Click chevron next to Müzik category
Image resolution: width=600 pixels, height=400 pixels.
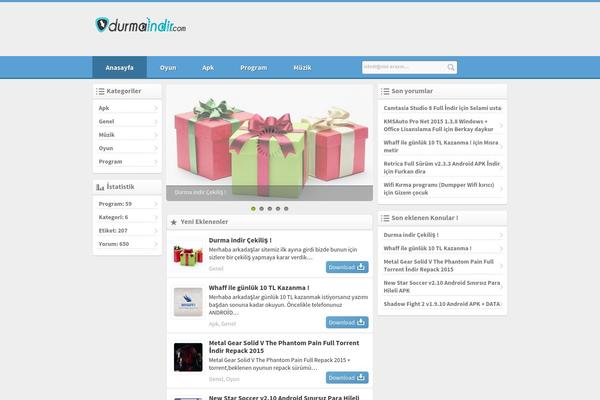click(155, 135)
